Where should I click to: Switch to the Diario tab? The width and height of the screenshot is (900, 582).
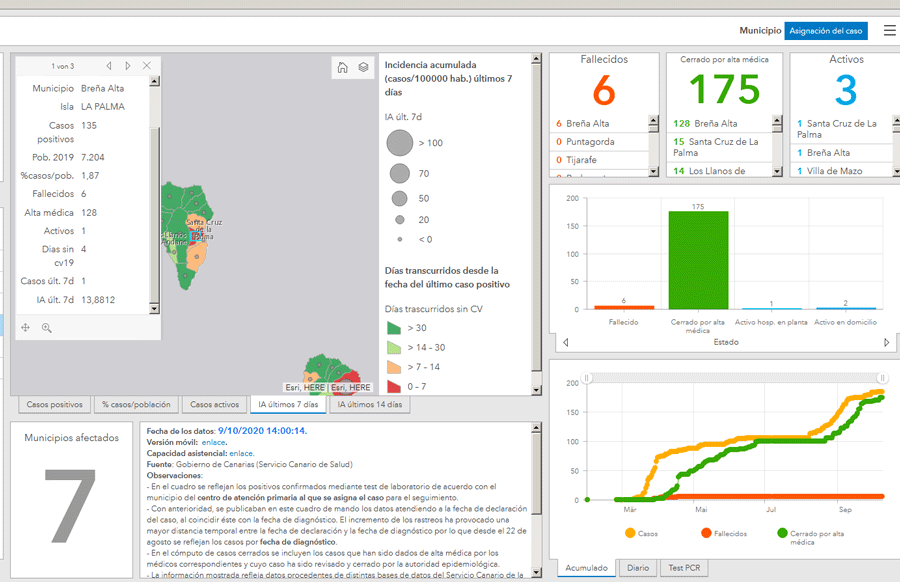point(637,568)
